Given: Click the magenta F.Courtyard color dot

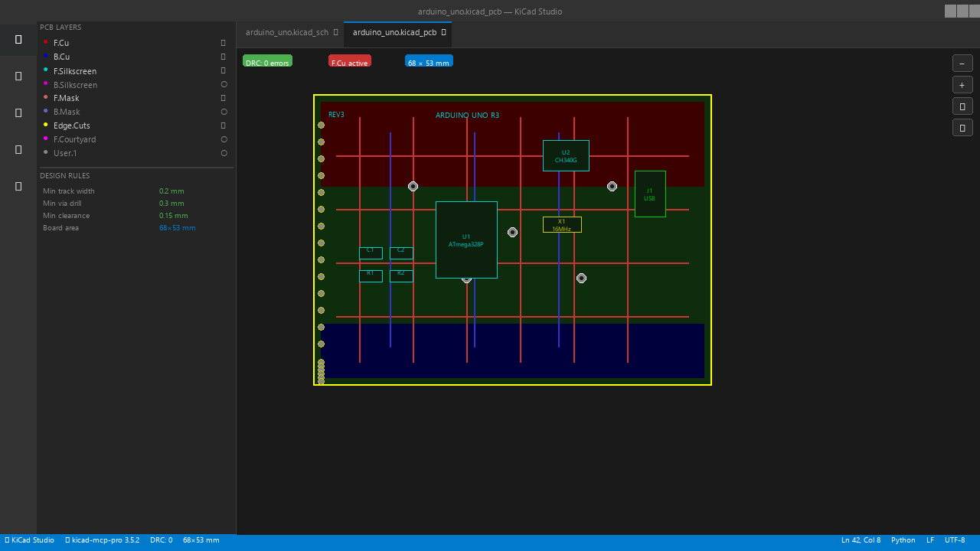Looking at the screenshot, I should click(46, 139).
